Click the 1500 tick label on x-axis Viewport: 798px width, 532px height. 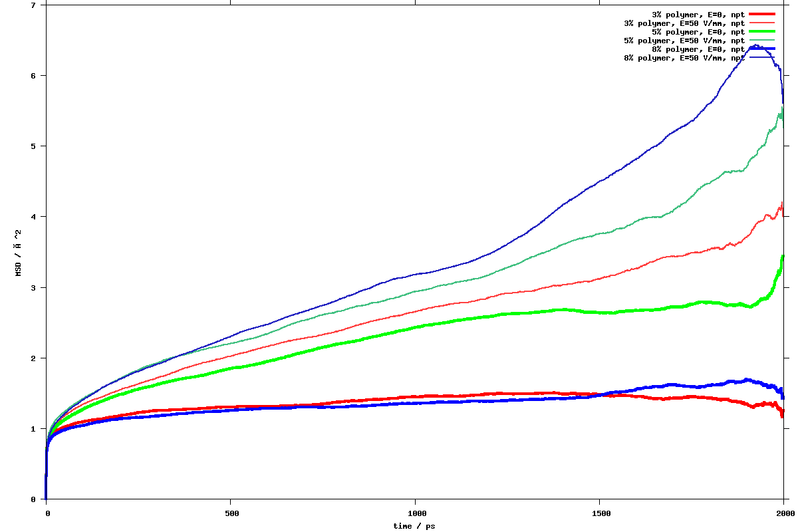click(x=600, y=513)
